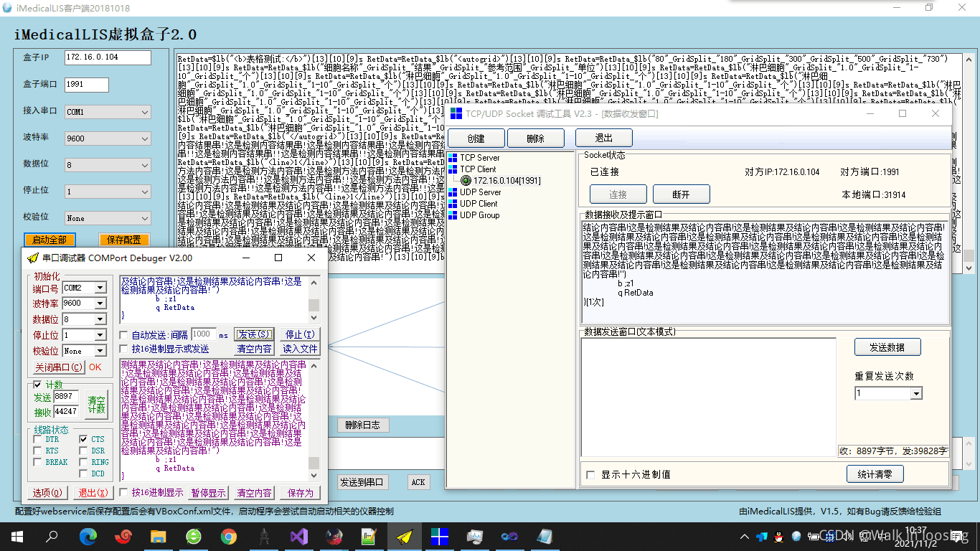This screenshot has height=551, width=980.
Task: Click the 保存为 button in COMPort Debuger
Action: point(300,493)
